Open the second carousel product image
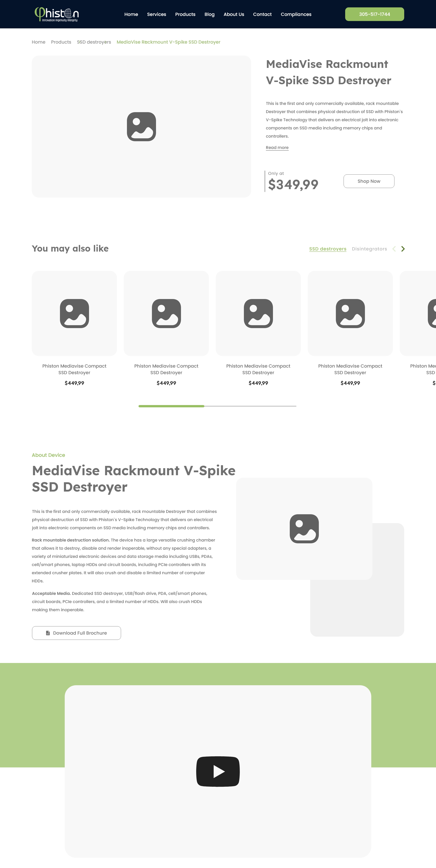This screenshot has height=868, width=436. [166, 313]
